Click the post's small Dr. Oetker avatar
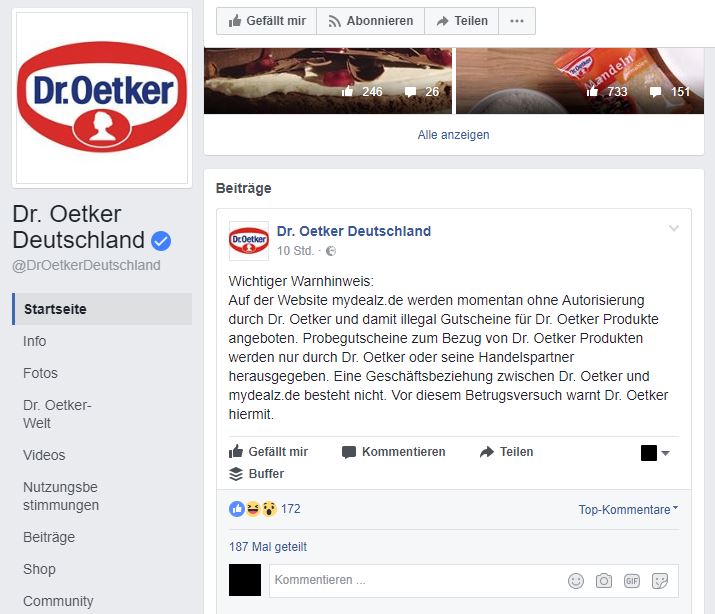This screenshot has height=614, width=715. [249, 241]
